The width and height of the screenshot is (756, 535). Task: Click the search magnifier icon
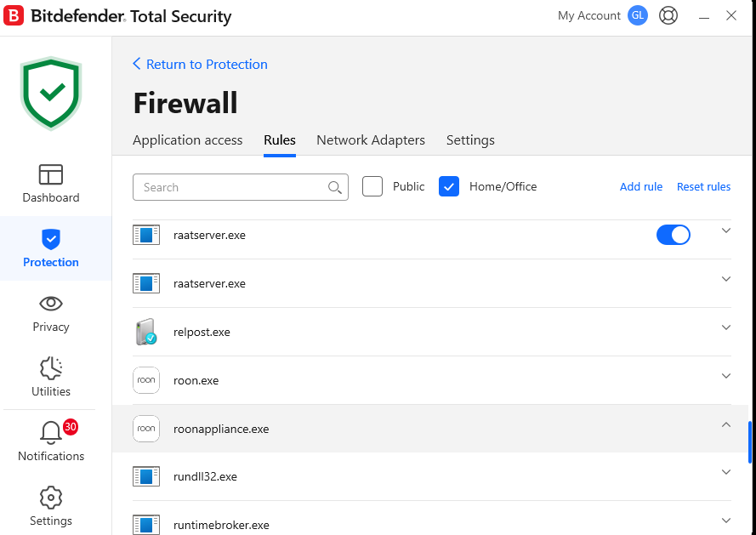[335, 187]
